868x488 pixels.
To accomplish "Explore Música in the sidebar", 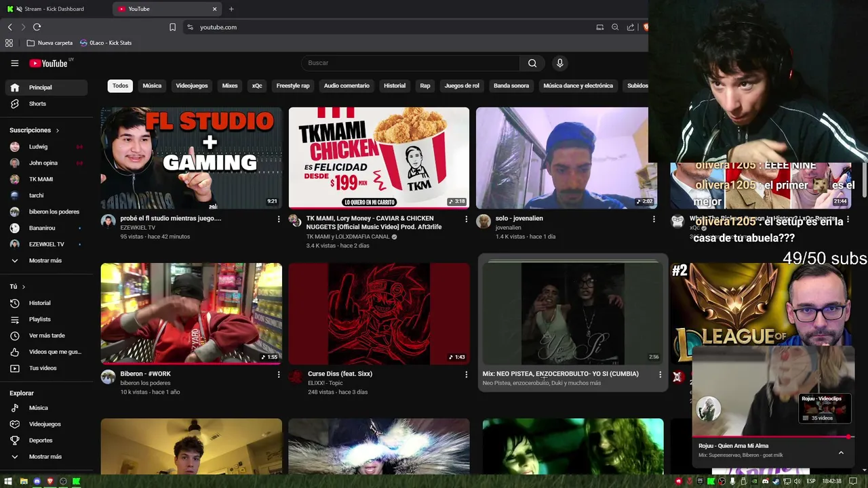I will click(46, 408).
